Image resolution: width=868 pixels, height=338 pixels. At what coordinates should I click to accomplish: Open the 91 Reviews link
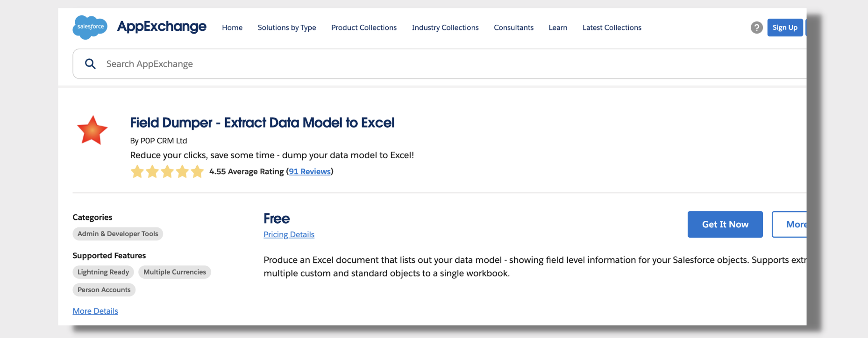pyautogui.click(x=309, y=171)
